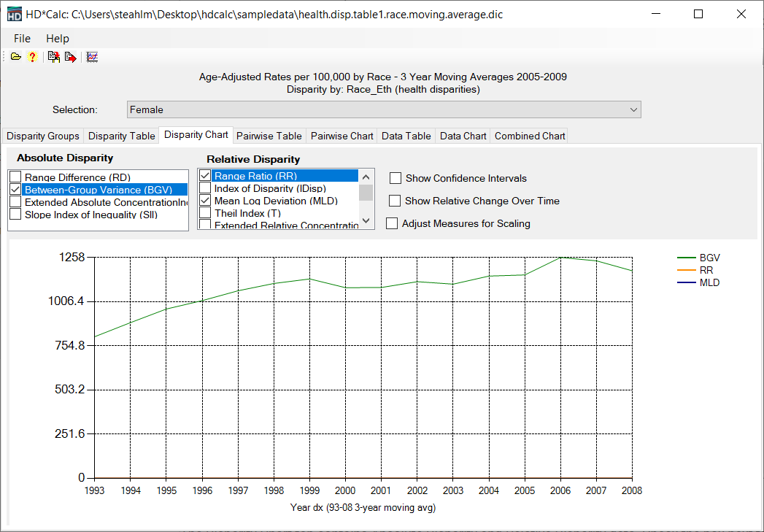The image size is (764, 532).
Task: Check the Theil Index (T) option
Action: [205, 212]
